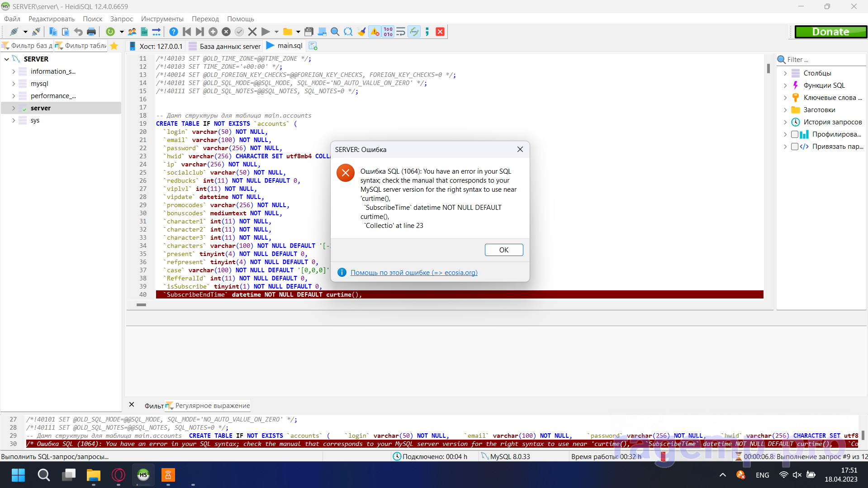The width and height of the screenshot is (868, 488).
Task: Select the server database in tree
Action: (41, 108)
